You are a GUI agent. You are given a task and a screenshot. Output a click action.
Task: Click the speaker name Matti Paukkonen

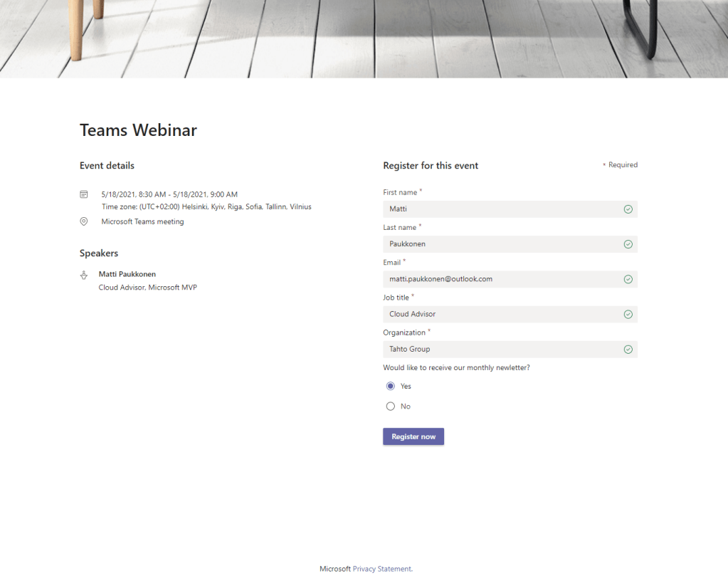coord(127,274)
